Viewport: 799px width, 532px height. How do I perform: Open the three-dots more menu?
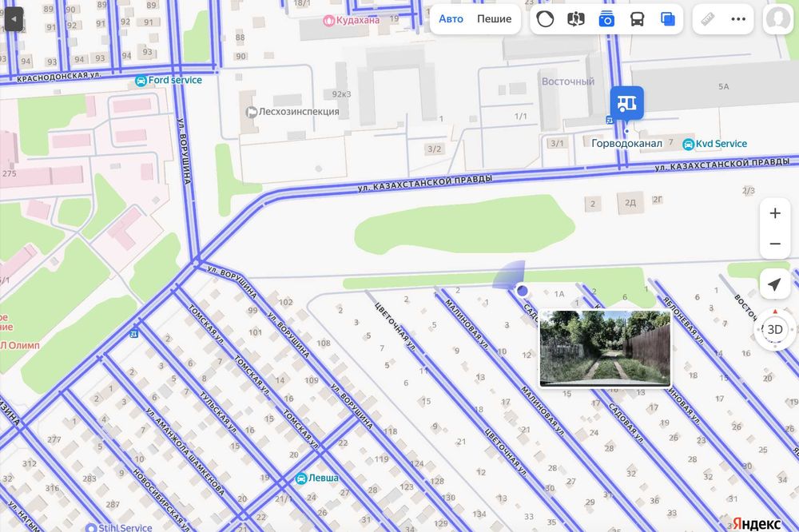pos(738,19)
